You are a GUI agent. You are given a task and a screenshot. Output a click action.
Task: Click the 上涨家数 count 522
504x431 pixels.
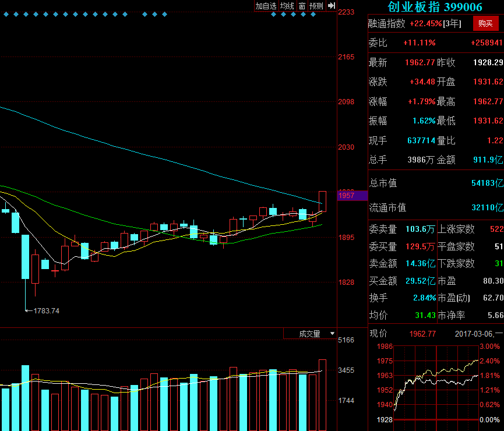496,229
